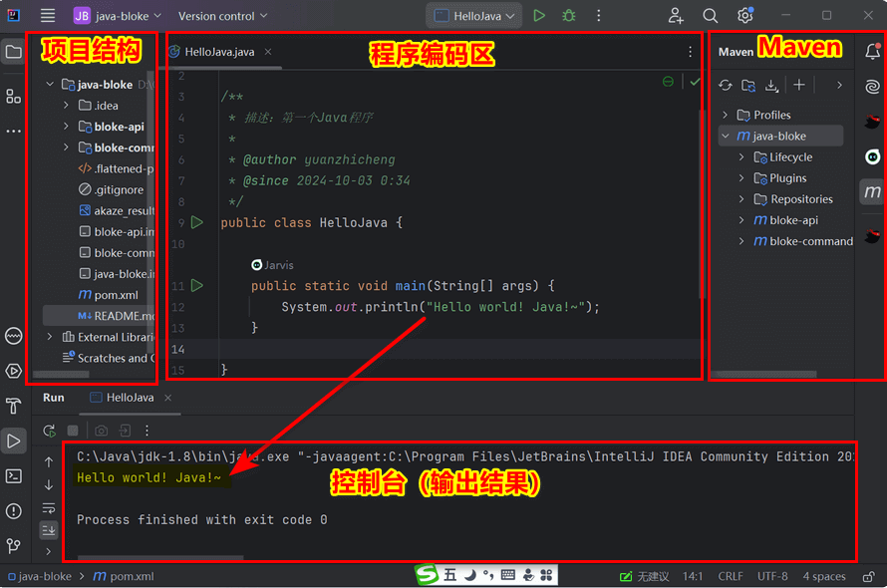Open the Settings gear in the title bar
Image resolution: width=887 pixels, height=588 pixels.
(x=744, y=16)
